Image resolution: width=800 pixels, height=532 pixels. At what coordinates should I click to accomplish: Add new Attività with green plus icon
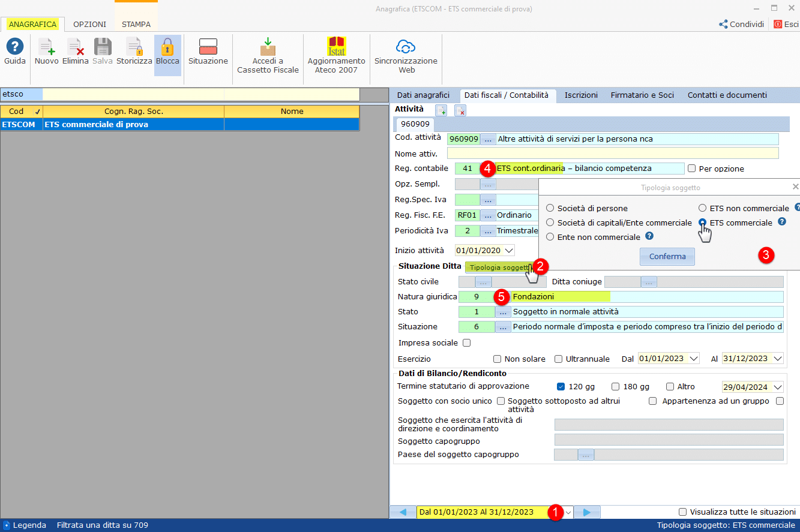pos(441,110)
